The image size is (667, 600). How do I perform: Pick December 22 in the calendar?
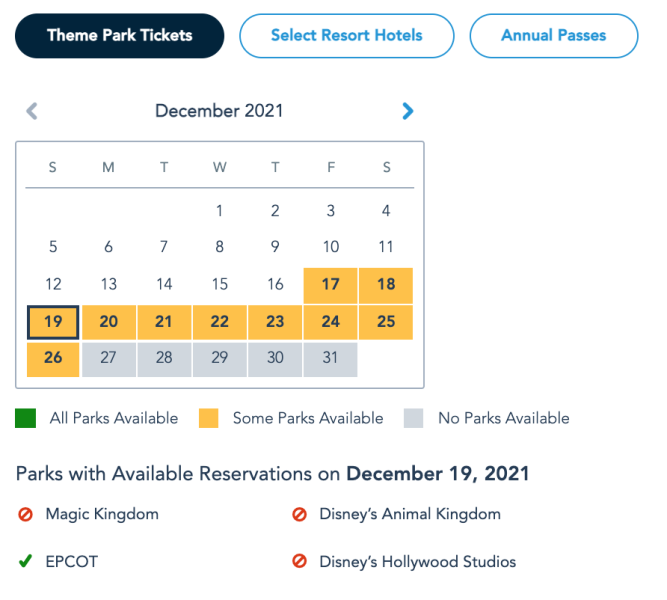[x=220, y=322]
